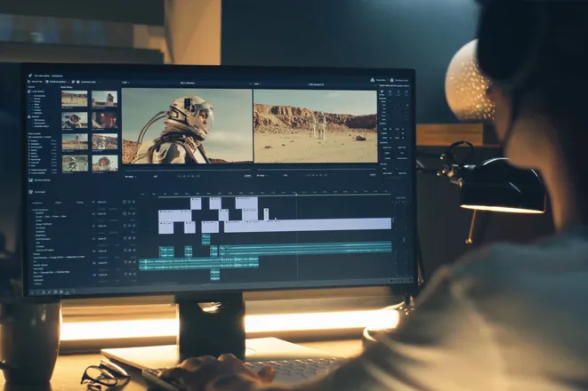The width and height of the screenshot is (588, 391).
Task: Open the range dropdown below the desert cliffs monitor
Action: click(262, 176)
